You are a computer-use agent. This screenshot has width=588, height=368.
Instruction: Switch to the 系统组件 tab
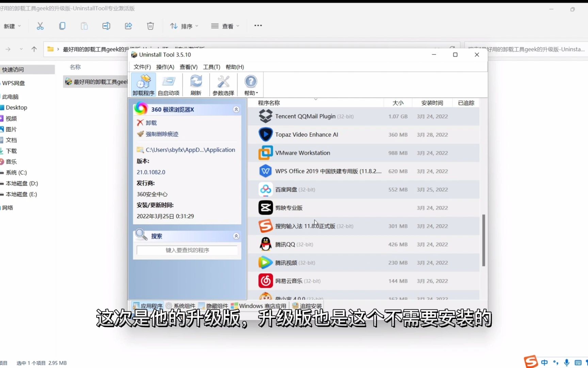tap(180, 306)
